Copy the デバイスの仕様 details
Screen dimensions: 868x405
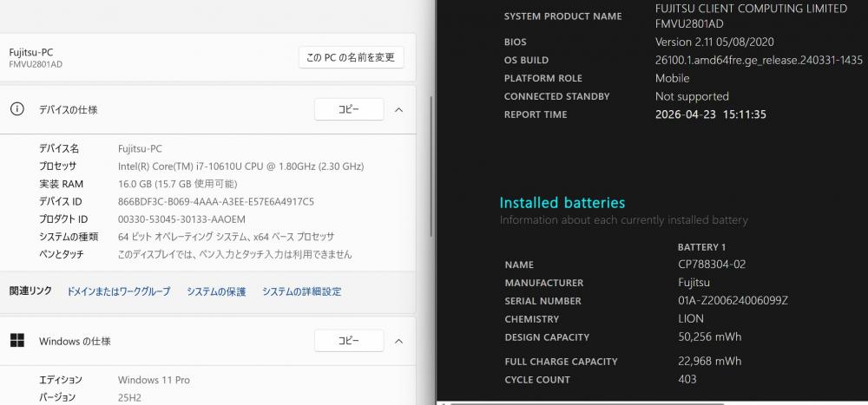coord(348,109)
